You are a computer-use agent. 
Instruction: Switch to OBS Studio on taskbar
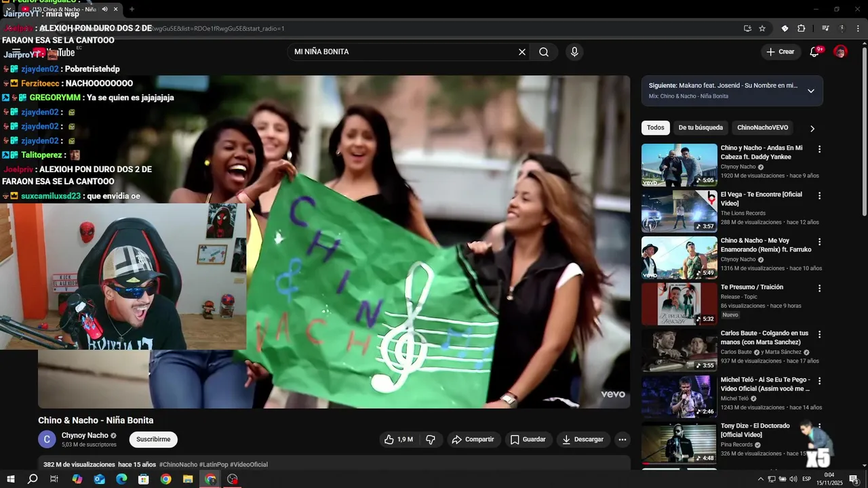233,479
